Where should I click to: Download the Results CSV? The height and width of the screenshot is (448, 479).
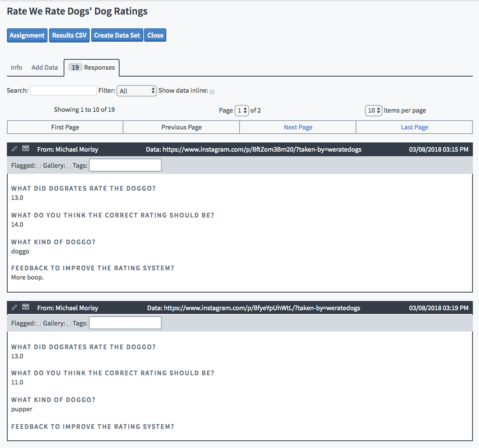tap(69, 35)
